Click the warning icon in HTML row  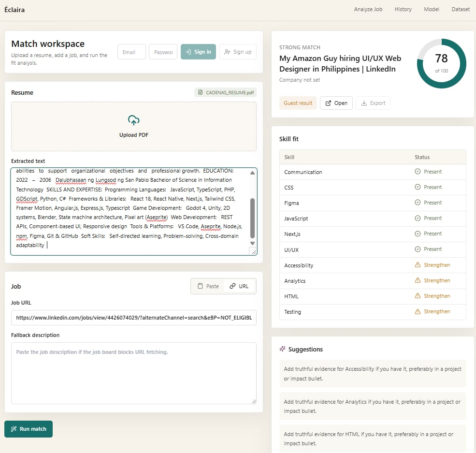point(418,296)
